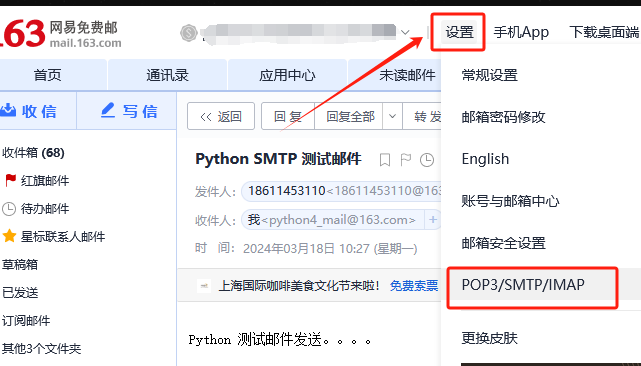Switch to the 应用中心 tab
This screenshot has width=641, height=366.
(287, 75)
